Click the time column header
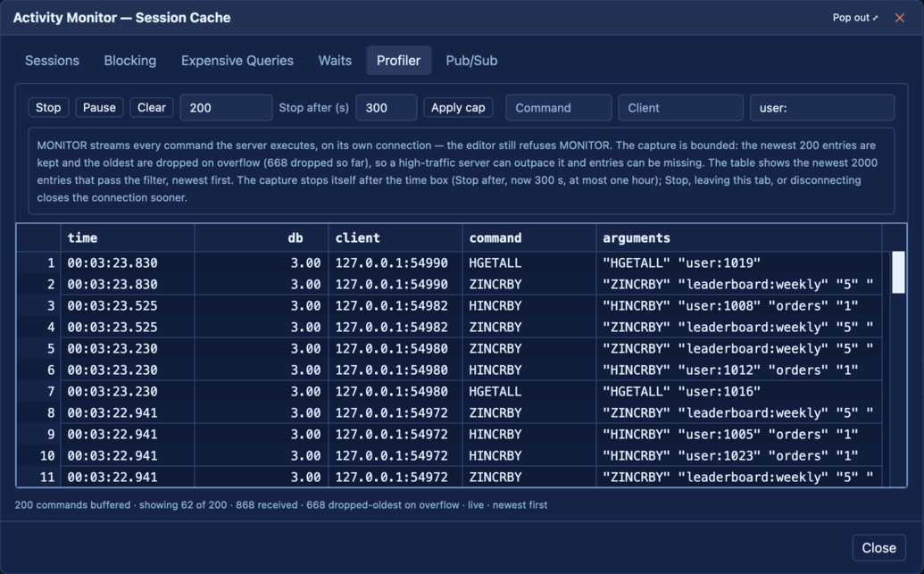 coord(128,238)
